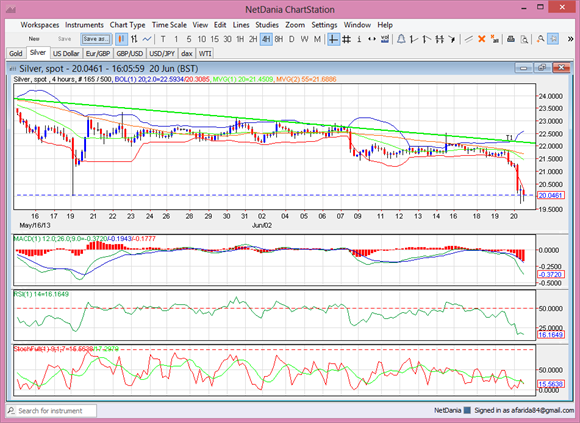The height and width of the screenshot is (423, 580).
Task: Select the 1 minute time scale
Action: 176,39
